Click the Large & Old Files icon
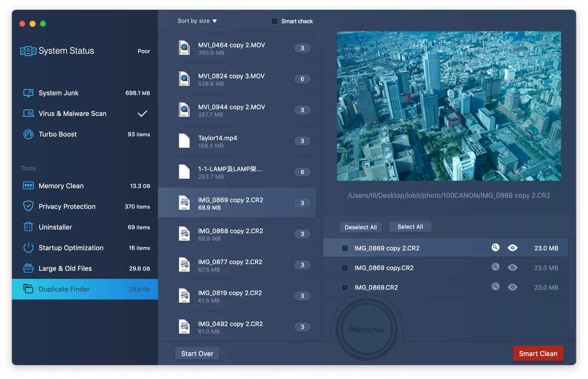The height and width of the screenshot is (379, 588). (28, 268)
